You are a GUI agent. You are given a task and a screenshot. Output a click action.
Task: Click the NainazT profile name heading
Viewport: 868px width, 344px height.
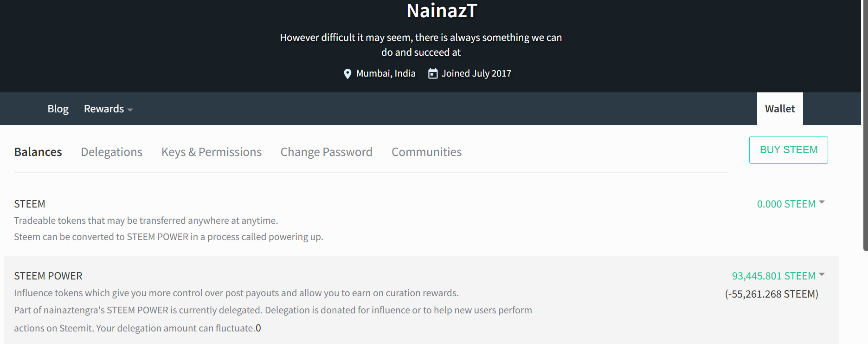[442, 11]
